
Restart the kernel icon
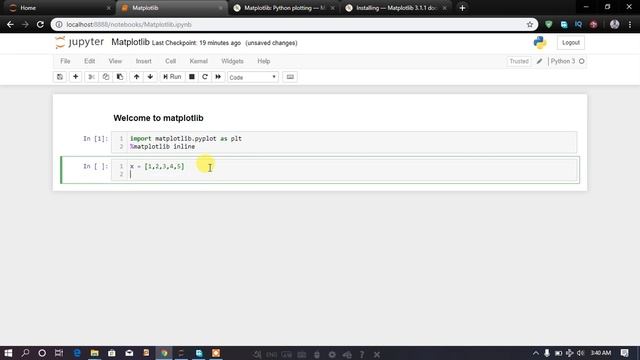click(205, 77)
